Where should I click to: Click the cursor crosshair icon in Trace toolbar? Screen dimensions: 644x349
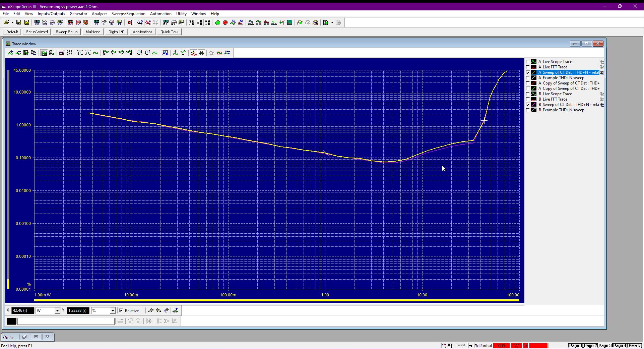point(194,53)
